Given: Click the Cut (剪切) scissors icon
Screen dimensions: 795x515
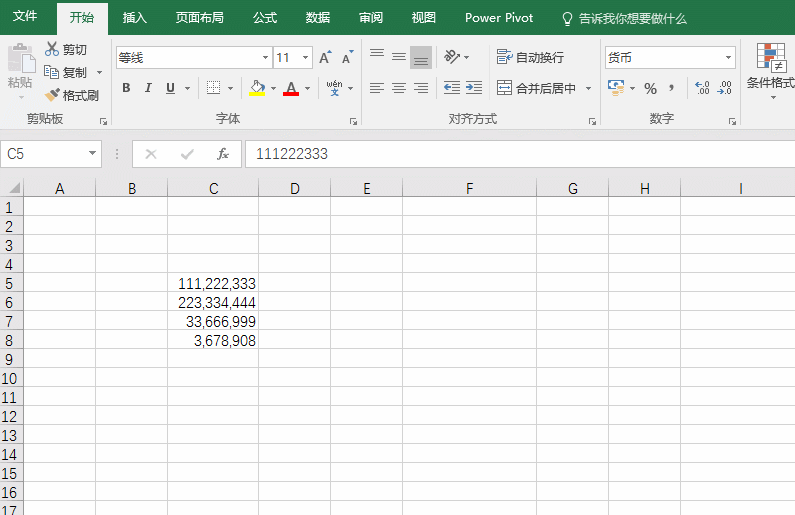Looking at the screenshot, I should [52, 49].
